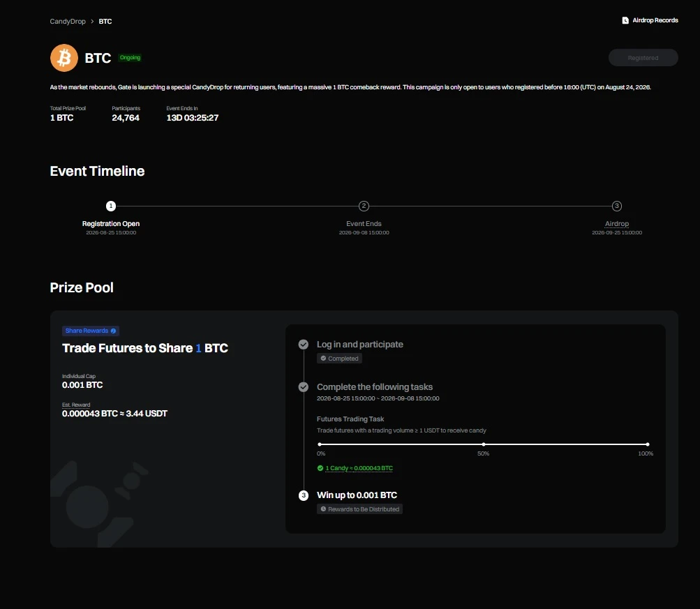Click the 0.000043 BTC ≈ 3.44 USDT value
700x609 pixels.
click(x=114, y=414)
